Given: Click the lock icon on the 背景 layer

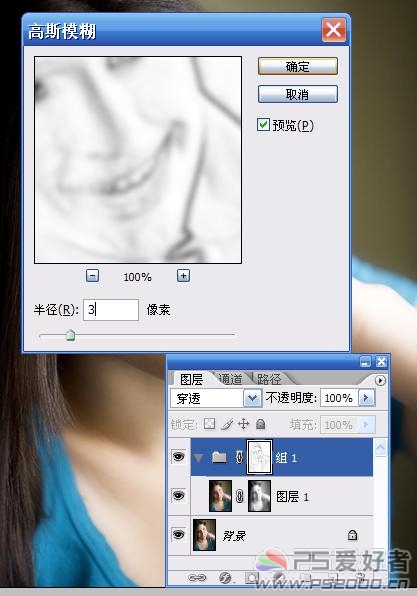Looking at the screenshot, I should pyautogui.click(x=352, y=535).
